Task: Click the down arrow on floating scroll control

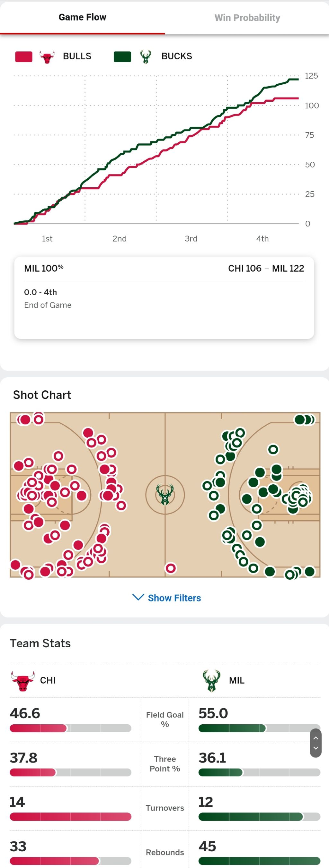Action: [316, 748]
